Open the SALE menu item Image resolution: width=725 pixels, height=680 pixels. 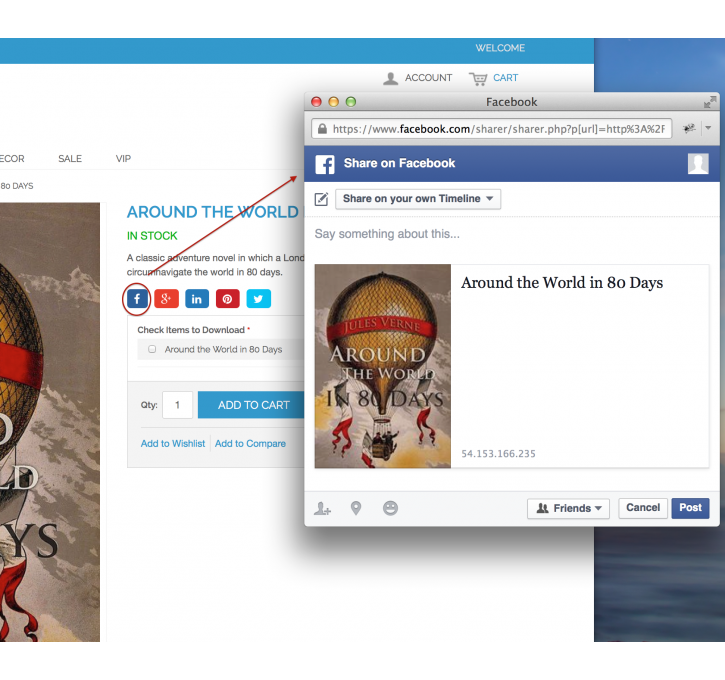(70, 159)
